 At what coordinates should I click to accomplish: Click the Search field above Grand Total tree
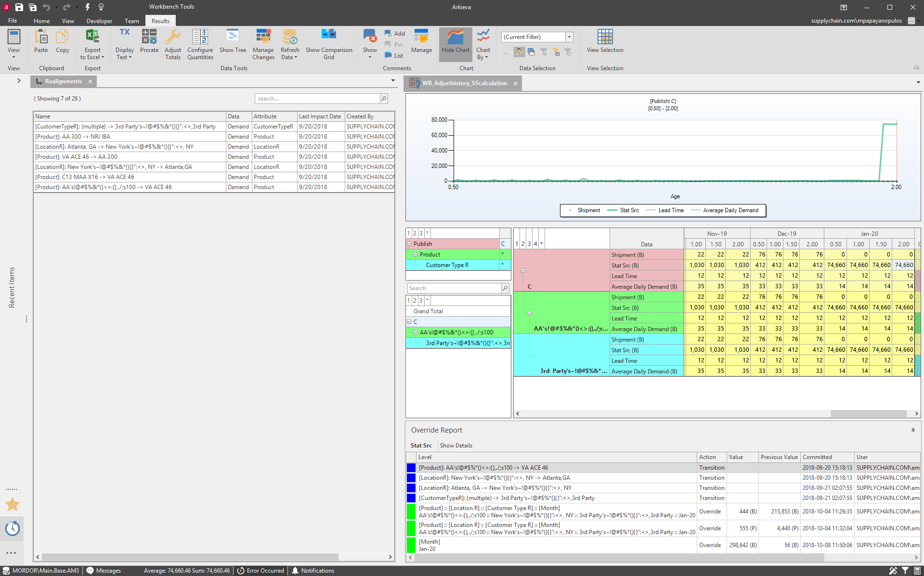(454, 288)
